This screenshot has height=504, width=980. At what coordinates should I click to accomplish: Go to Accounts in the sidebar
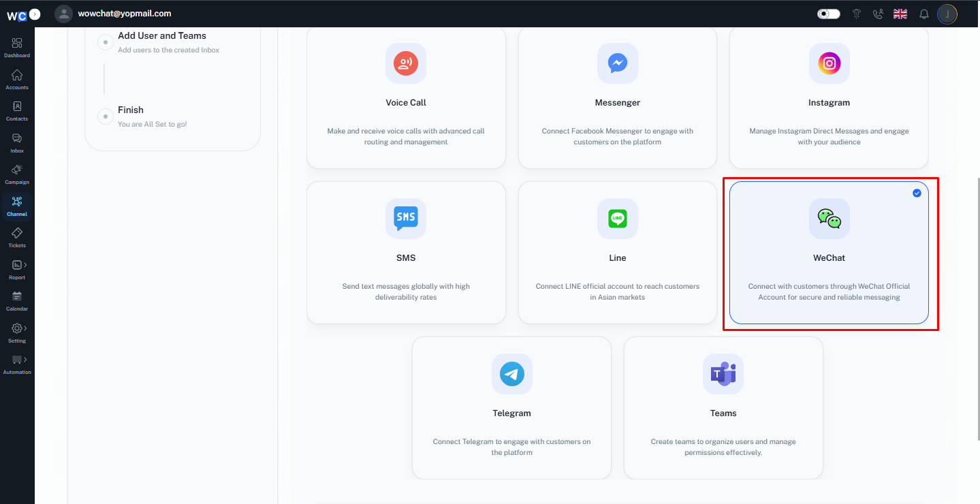(x=17, y=79)
